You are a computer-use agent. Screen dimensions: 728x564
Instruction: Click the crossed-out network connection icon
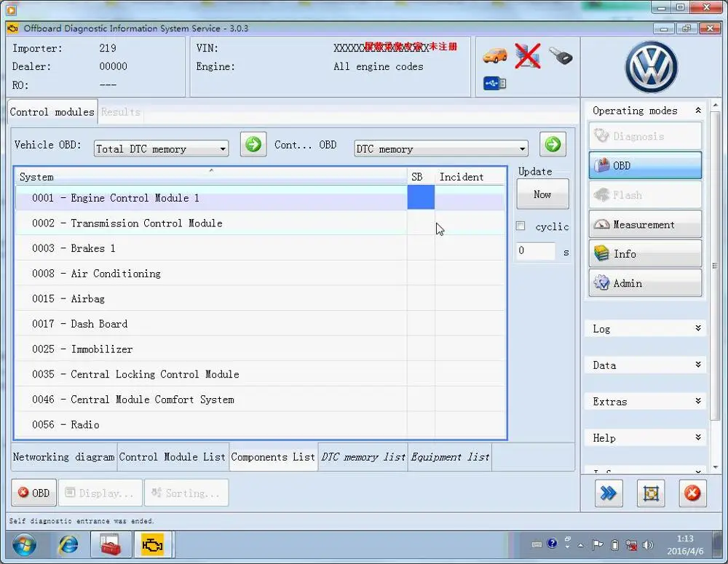point(528,56)
